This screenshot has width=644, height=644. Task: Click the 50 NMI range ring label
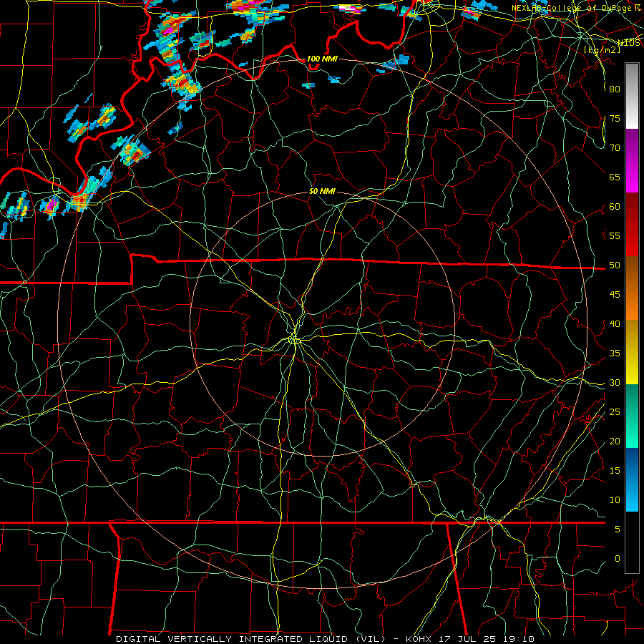tap(322, 191)
